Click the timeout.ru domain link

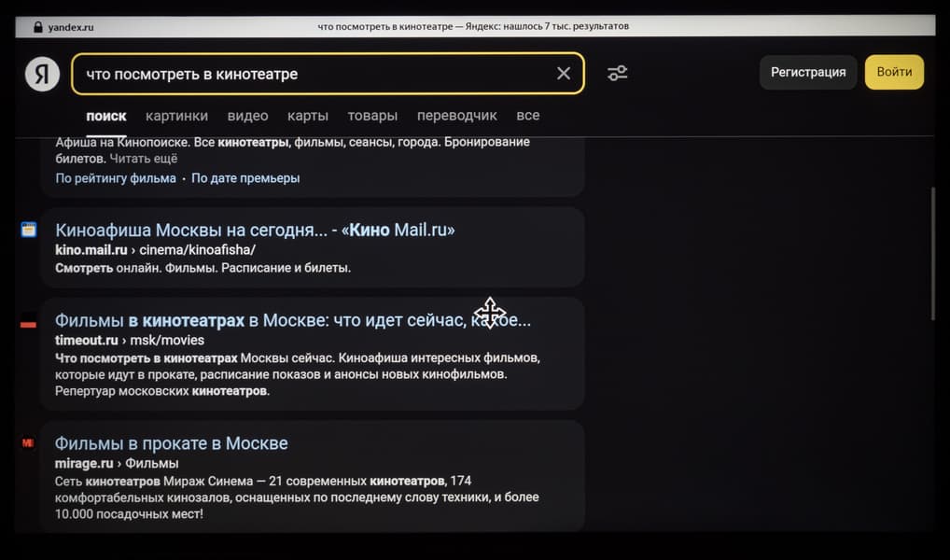tap(87, 340)
